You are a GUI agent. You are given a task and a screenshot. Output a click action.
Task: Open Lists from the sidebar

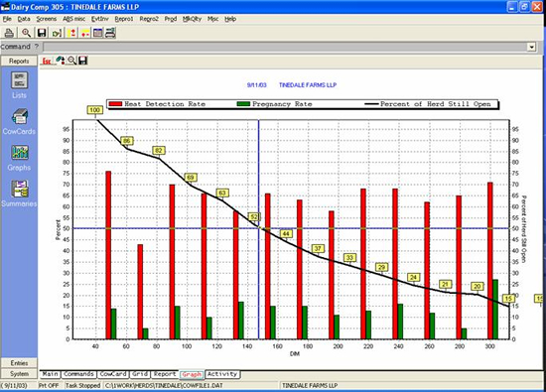coord(19,84)
